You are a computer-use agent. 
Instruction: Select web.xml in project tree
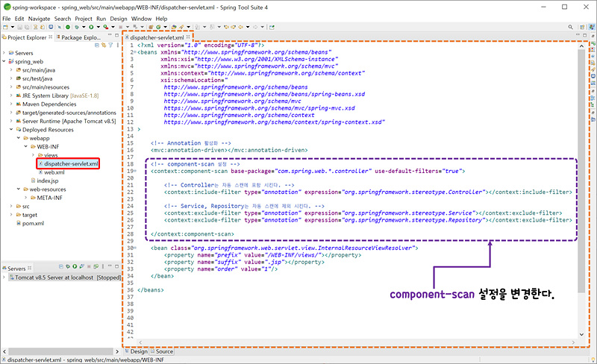[x=51, y=172]
